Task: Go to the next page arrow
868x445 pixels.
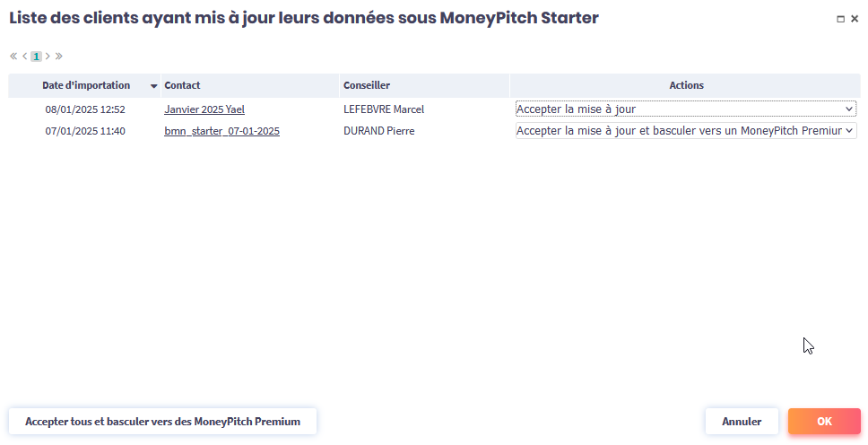Action: click(x=48, y=56)
